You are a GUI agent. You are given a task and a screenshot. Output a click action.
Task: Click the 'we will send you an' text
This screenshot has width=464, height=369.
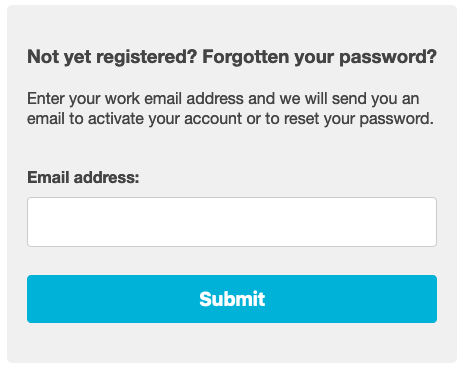(x=349, y=99)
